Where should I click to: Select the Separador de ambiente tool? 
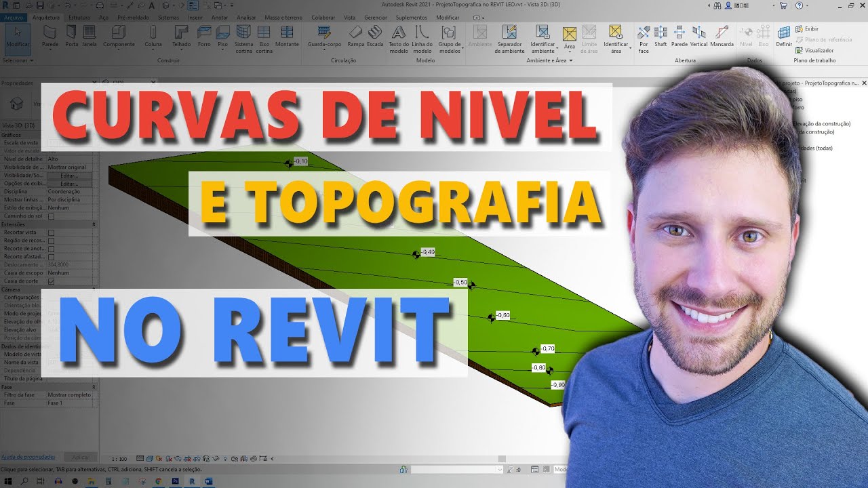coord(509,39)
